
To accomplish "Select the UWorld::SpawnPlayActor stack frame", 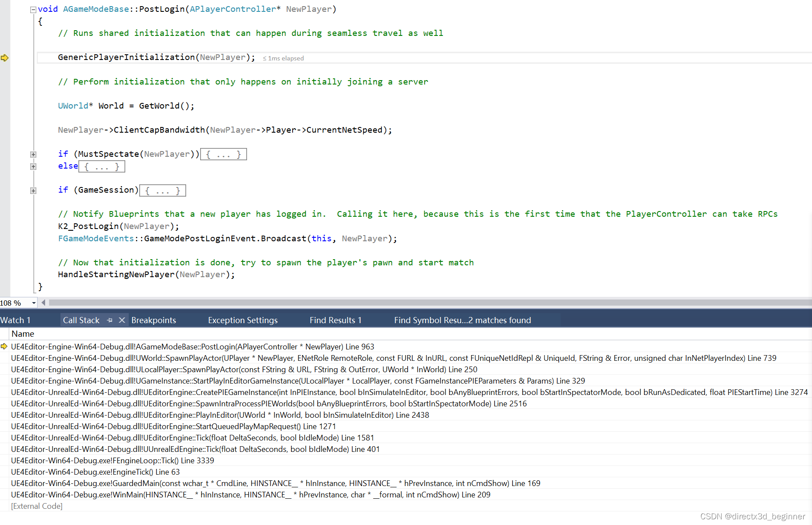I will pos(393,358).
